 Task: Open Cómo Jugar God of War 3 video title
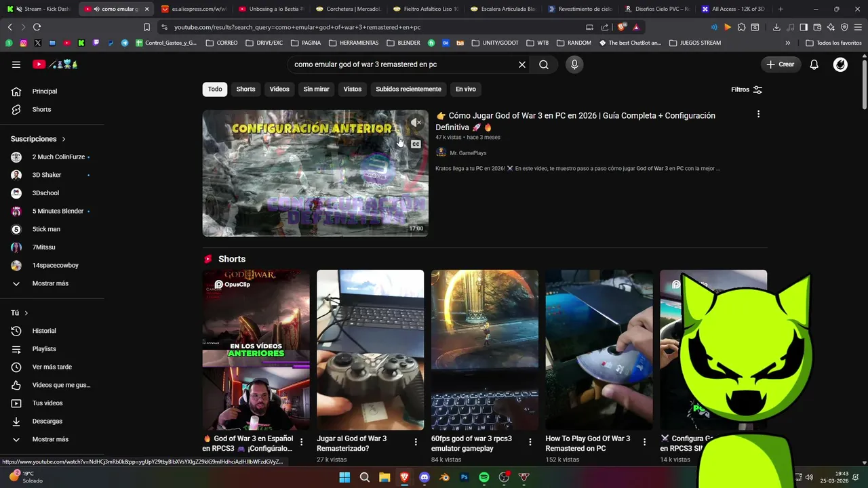(576, 121)
